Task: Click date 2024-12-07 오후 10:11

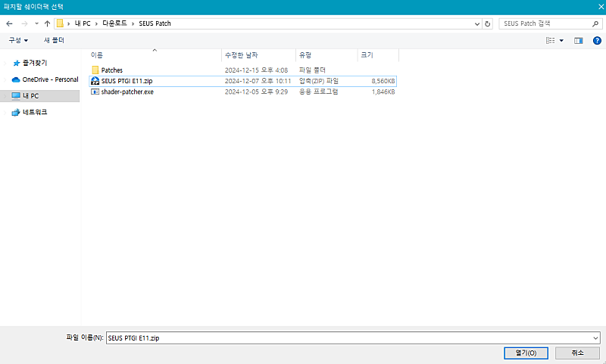Action: [258, 81]
